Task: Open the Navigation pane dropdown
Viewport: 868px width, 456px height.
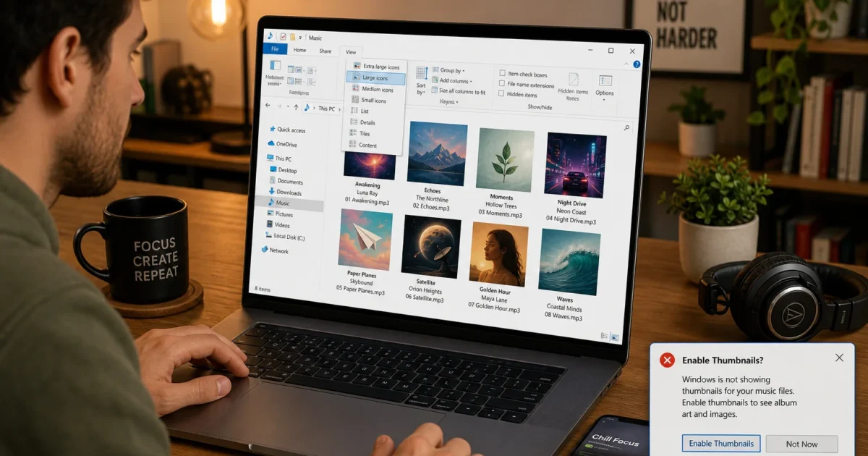Action: coord(275,73)
